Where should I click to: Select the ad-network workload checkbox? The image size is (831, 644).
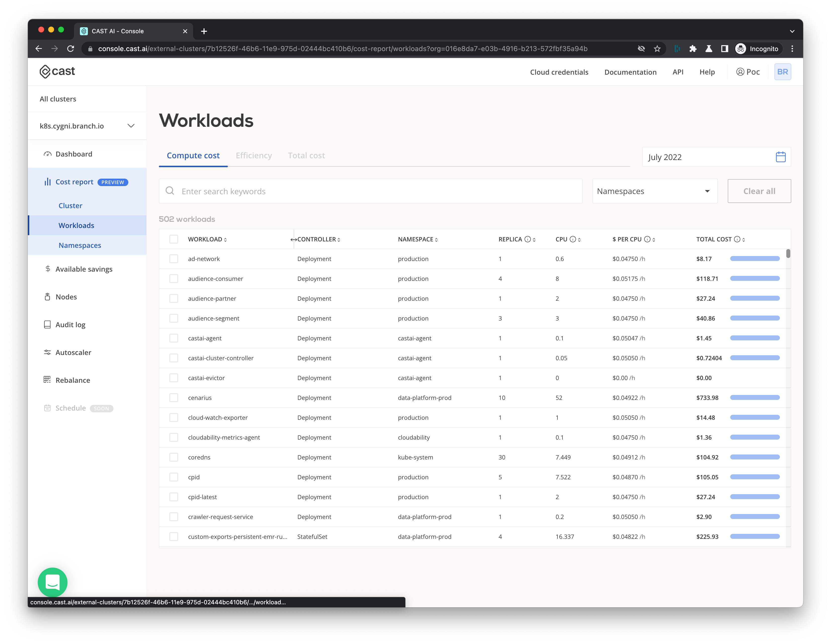(174, 259)
